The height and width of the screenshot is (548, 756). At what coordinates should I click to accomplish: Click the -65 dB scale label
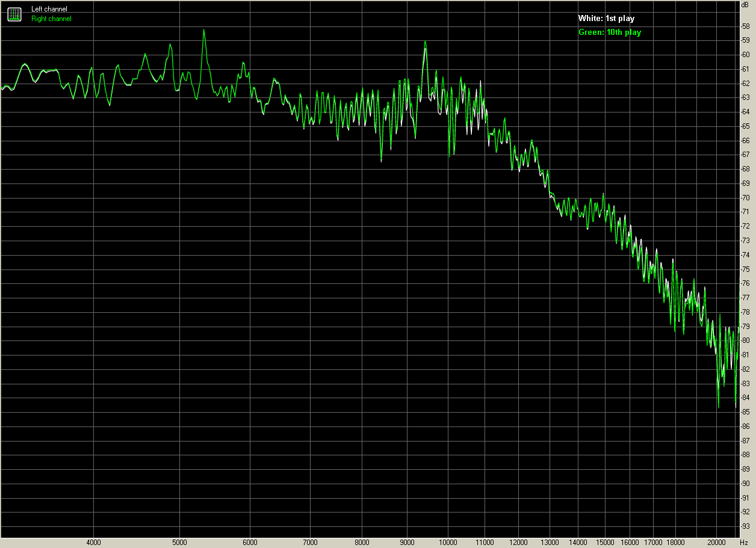(745, 126)
